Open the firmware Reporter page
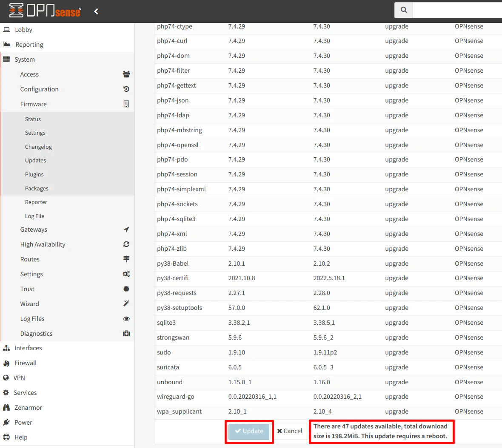Viewport: 502px width, 448px height. [36, 202]
